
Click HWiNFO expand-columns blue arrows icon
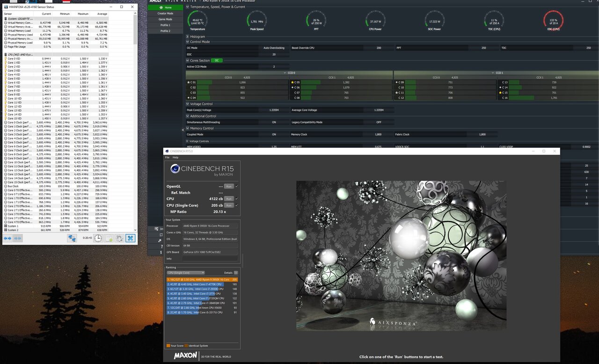point(7,238)
